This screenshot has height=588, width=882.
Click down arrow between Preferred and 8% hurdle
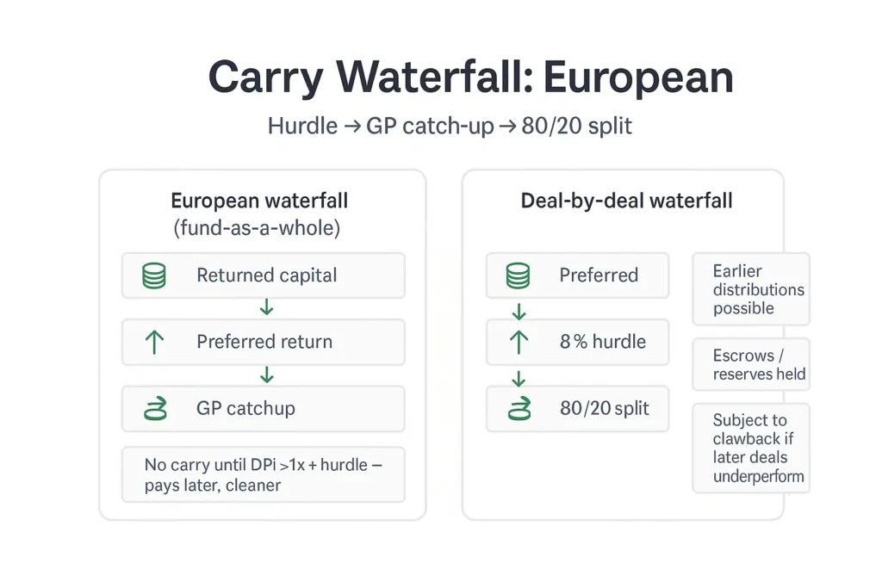pyautogui.click(x=519, y=312)
